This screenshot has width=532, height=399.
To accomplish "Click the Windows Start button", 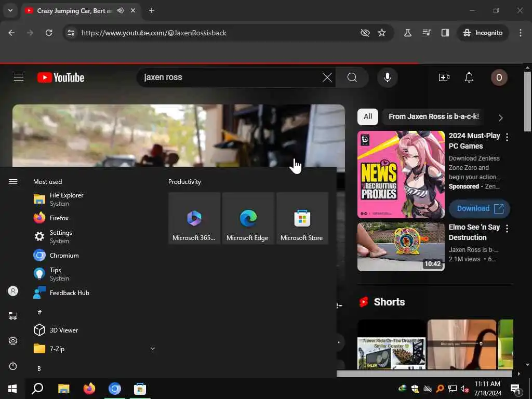I will 12,389.
